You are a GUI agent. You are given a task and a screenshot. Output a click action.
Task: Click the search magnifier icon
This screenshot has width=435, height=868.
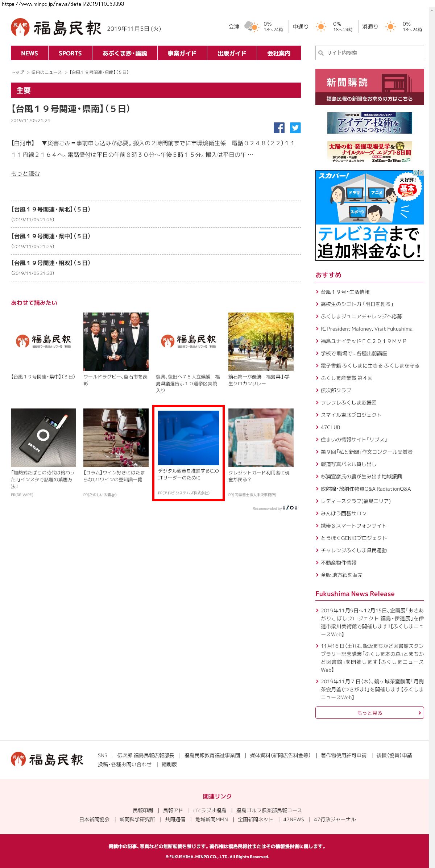(321, 53)
